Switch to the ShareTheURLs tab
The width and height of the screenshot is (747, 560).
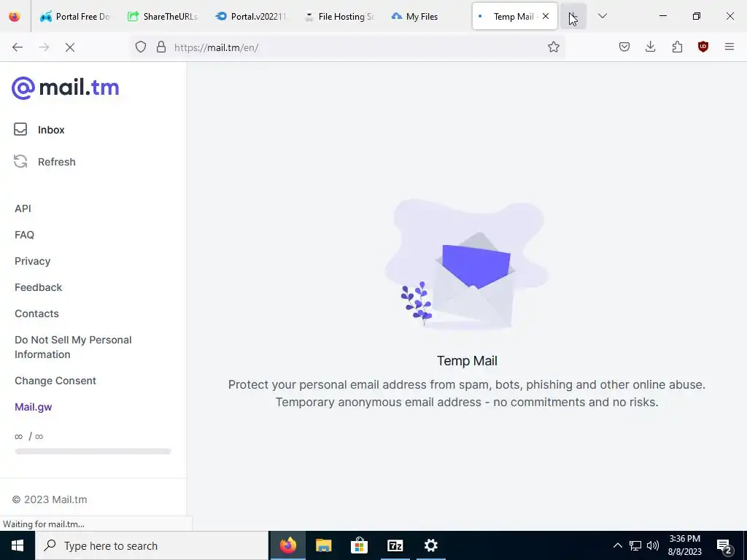[163, 16]
